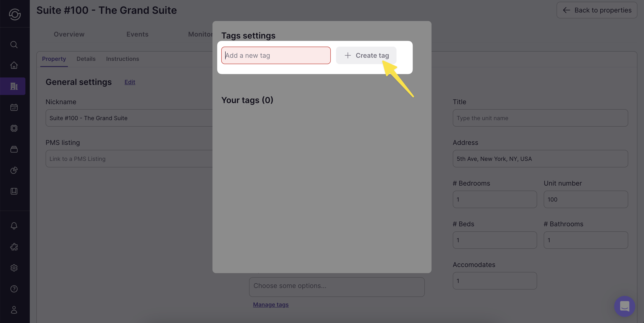The image size is (644, 323).
Task: Switch to the Instructions tab
Action: point(122,59)
